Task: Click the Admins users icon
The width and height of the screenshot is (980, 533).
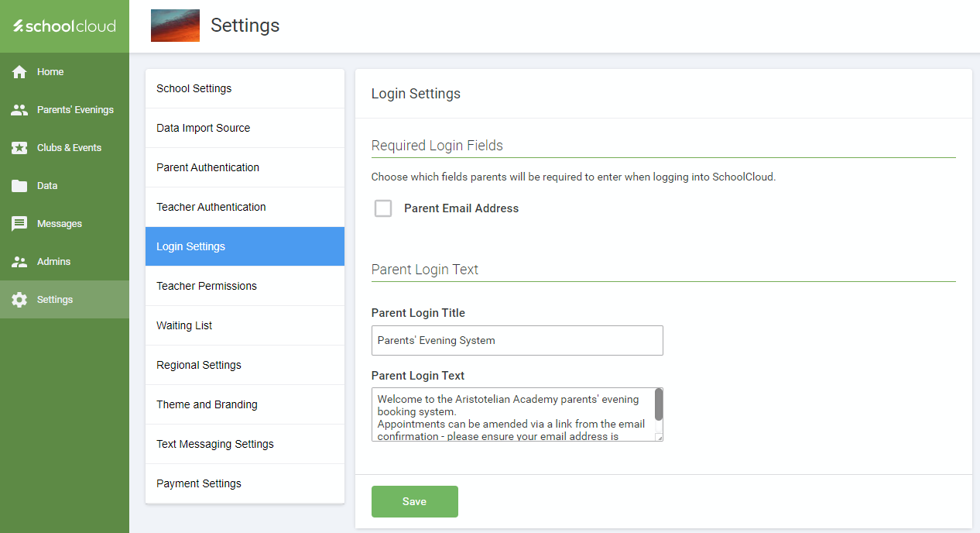Action: coord(19,262)
